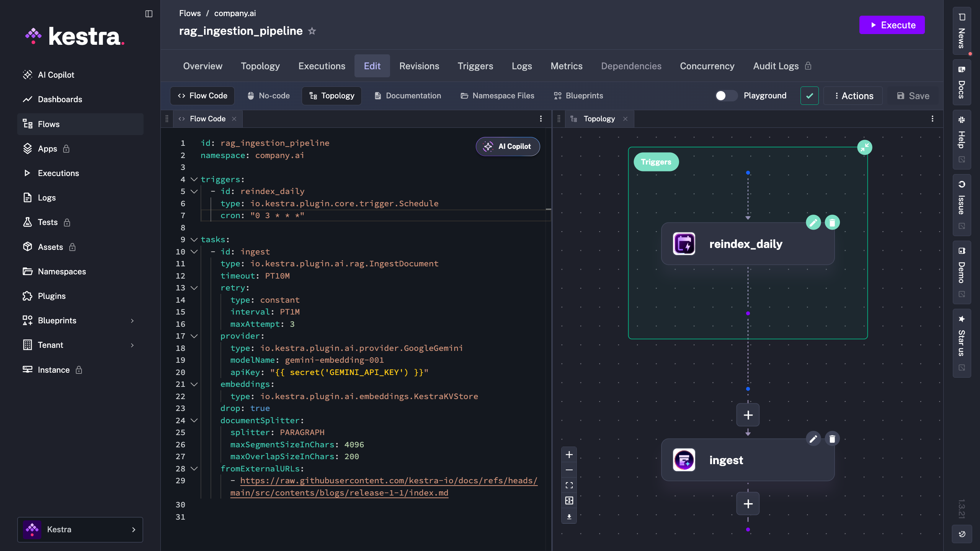Click the flow validation checkmark icon
The width and height of the screenshot is (980, 551).
tap(810, 96)
